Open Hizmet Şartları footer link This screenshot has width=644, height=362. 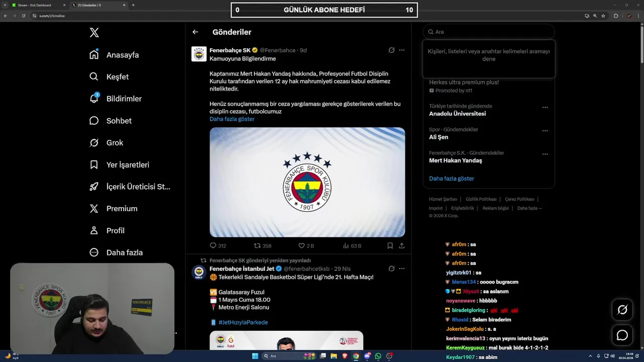(443, 199)
